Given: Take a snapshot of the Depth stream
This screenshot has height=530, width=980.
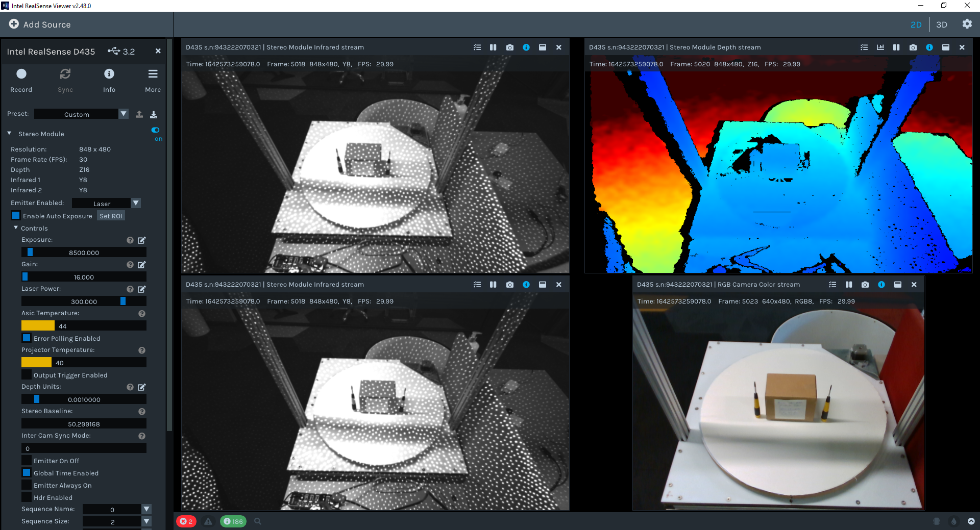Looking at the screenshot, I should [x=913, y=47].
